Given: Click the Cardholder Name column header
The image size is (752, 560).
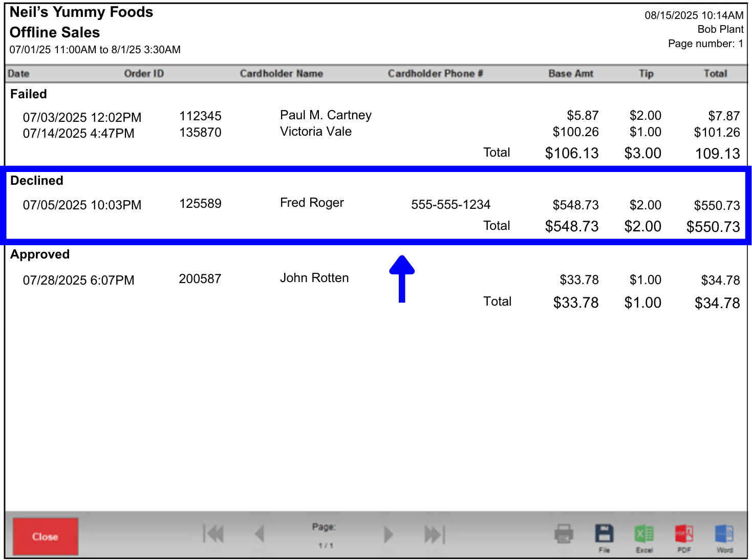Looking at the screenshot, I should click(281, 73).
